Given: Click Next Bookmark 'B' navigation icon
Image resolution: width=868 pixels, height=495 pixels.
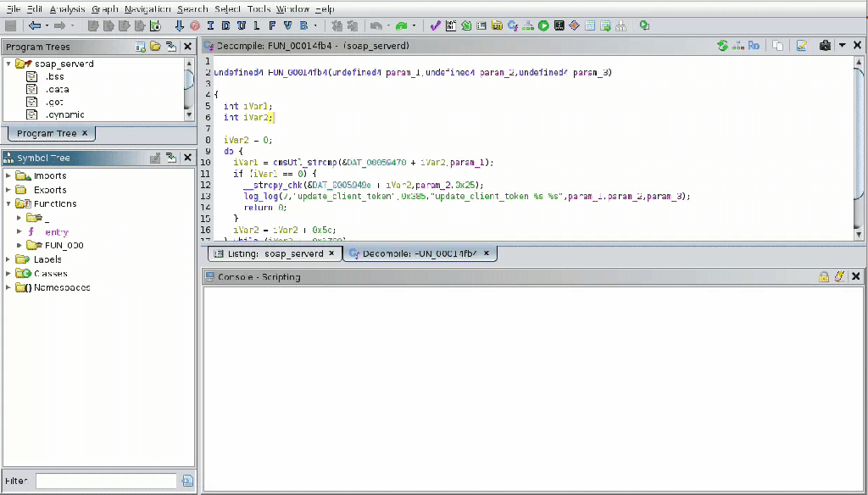Looking at the screenshot, I should [303, 25].
